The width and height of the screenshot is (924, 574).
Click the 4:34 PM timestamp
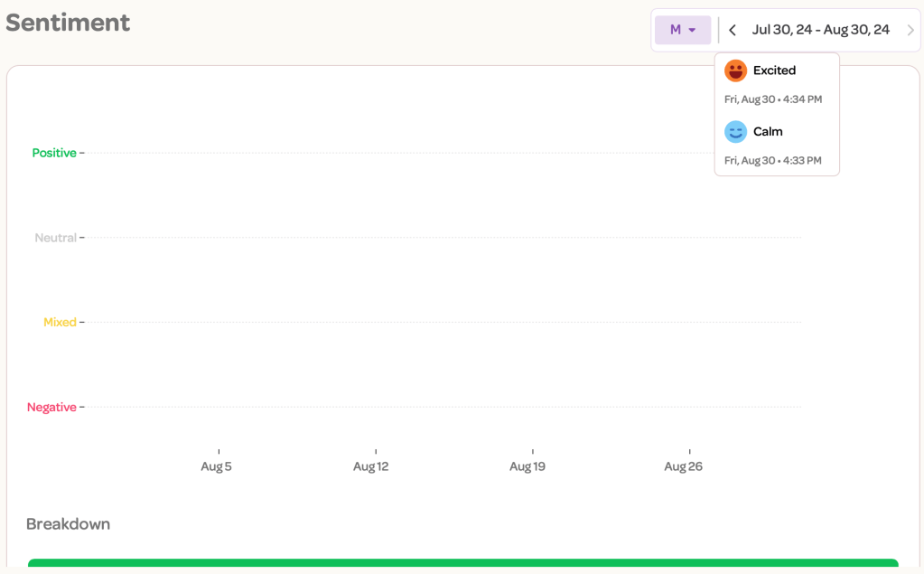pyautogui.click(x=773, y=99)
